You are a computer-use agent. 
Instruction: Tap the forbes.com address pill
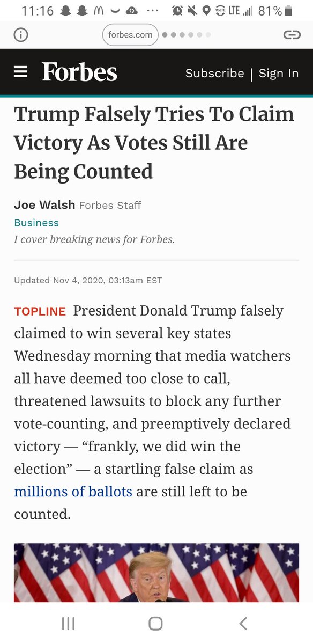point(130,35)
